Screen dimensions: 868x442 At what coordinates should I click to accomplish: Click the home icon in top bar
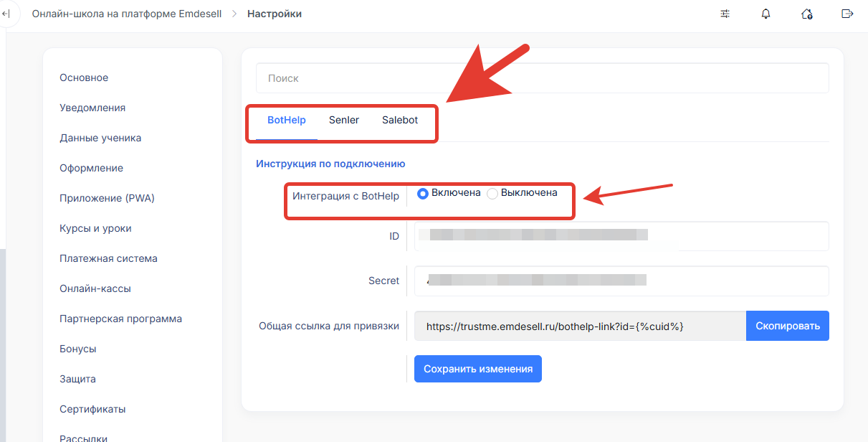807,14
